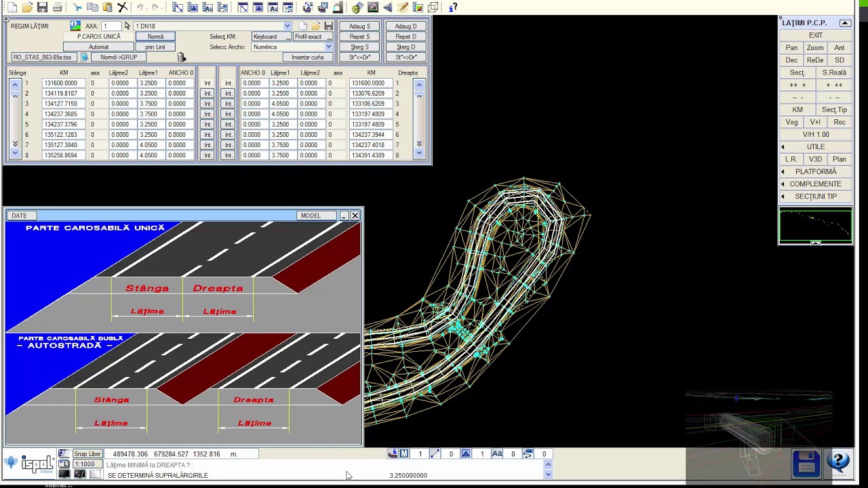The width and height of the screenshot is (868, 488).
Task: Click the save icon next to the axis dropdown
Action: click(329, 26)
